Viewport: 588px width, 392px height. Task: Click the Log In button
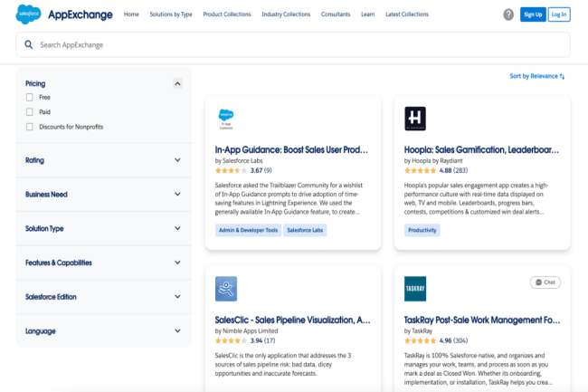559,14
